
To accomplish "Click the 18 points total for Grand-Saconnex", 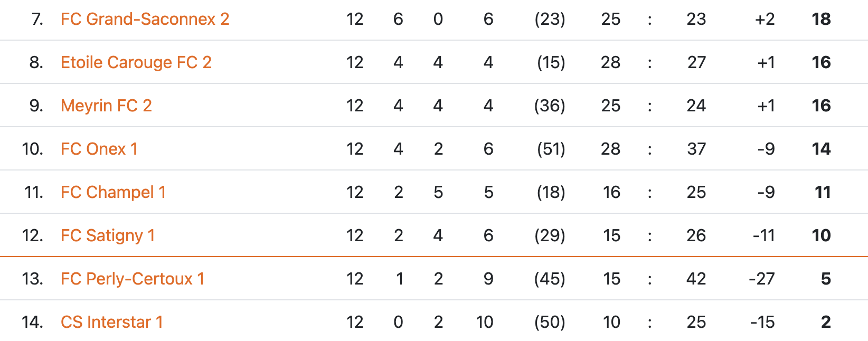I will 821,19.
